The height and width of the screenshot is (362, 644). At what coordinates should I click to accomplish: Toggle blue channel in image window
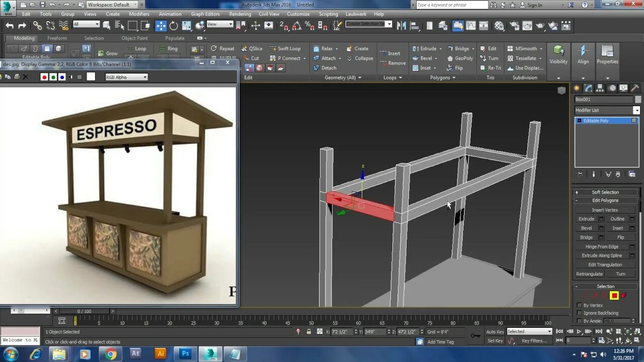point(62,77)
